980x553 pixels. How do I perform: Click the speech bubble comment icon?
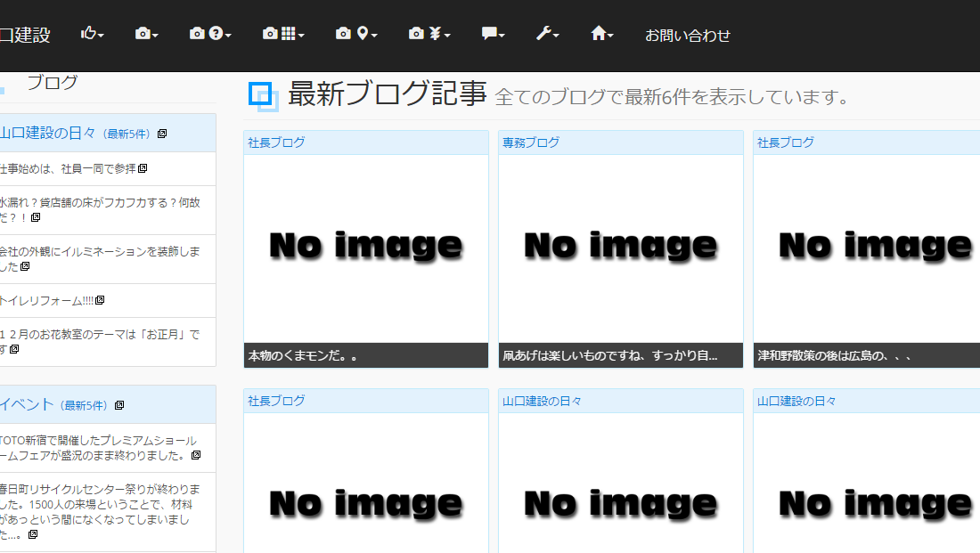[493, 35]
